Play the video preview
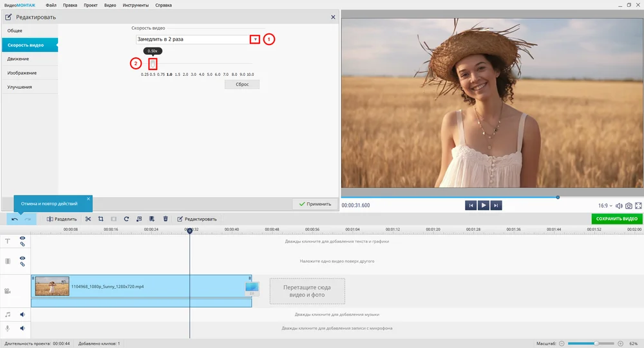This screenshot has width=644, height=348. tap(484, 205)
